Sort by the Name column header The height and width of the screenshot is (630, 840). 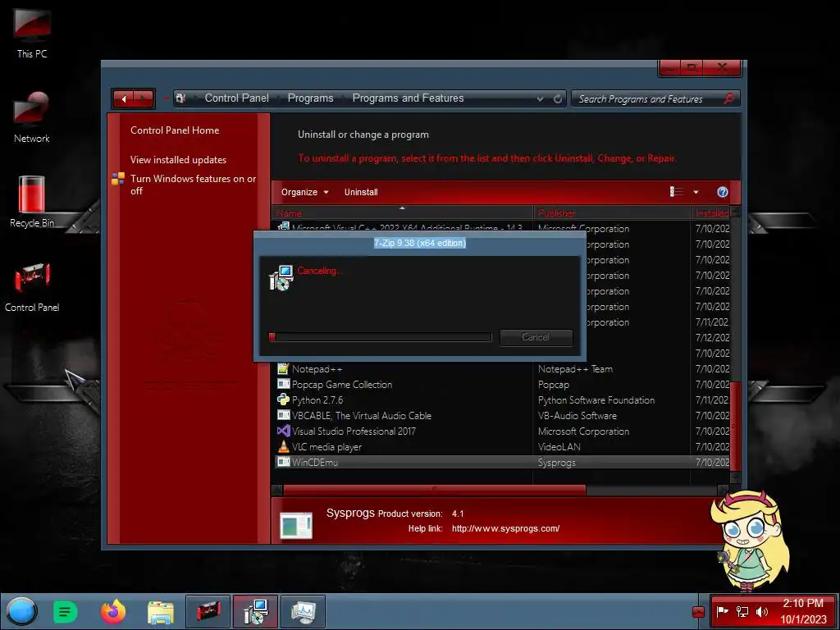click(402, 212)
